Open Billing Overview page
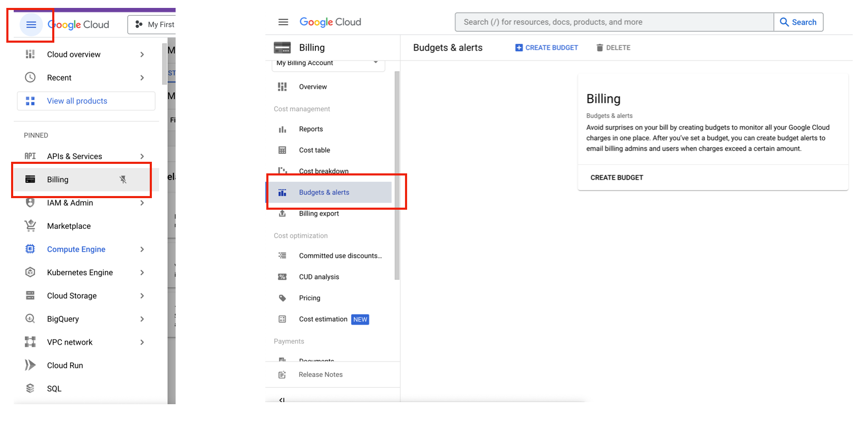This screenshot has width=868, height=430. point(313,87)
